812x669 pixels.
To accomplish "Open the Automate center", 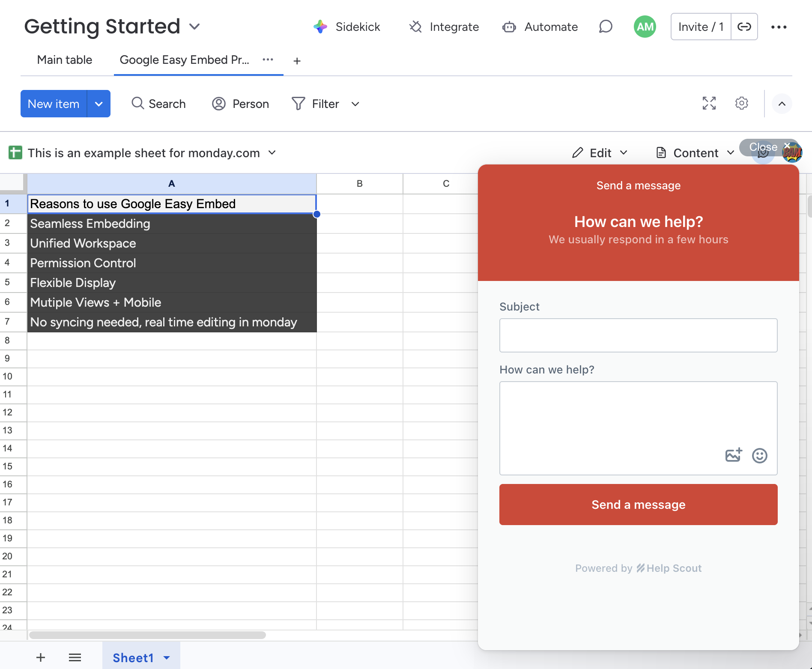I will (540, 27).
